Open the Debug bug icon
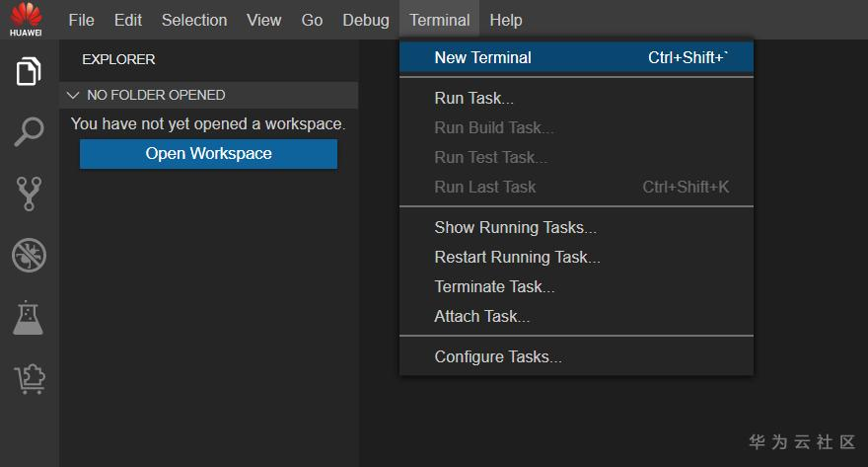868x467 pixels. [29, 256]
